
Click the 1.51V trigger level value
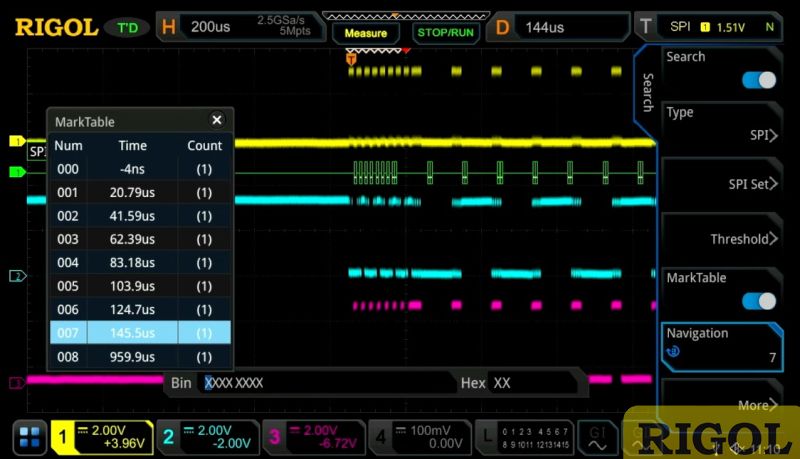[x=731, y=28]
